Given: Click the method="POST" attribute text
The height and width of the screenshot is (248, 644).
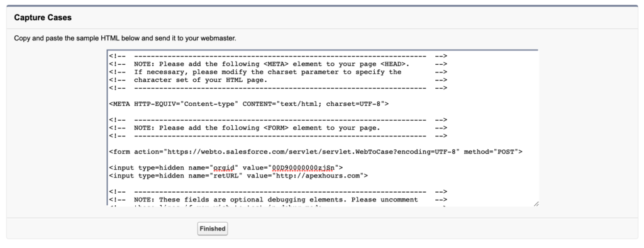Looking at the screenshot, I should click(x=492, y=152).
